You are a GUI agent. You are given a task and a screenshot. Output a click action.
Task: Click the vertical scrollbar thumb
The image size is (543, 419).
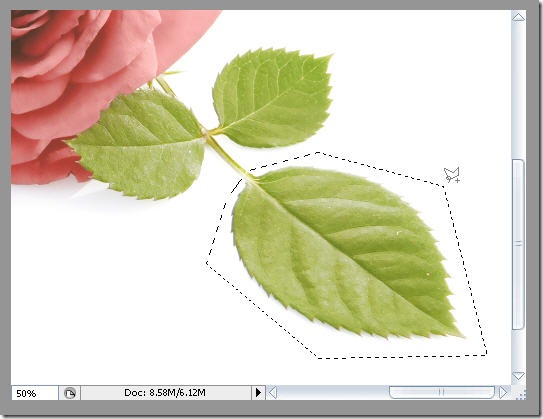(x=518, y=244)
